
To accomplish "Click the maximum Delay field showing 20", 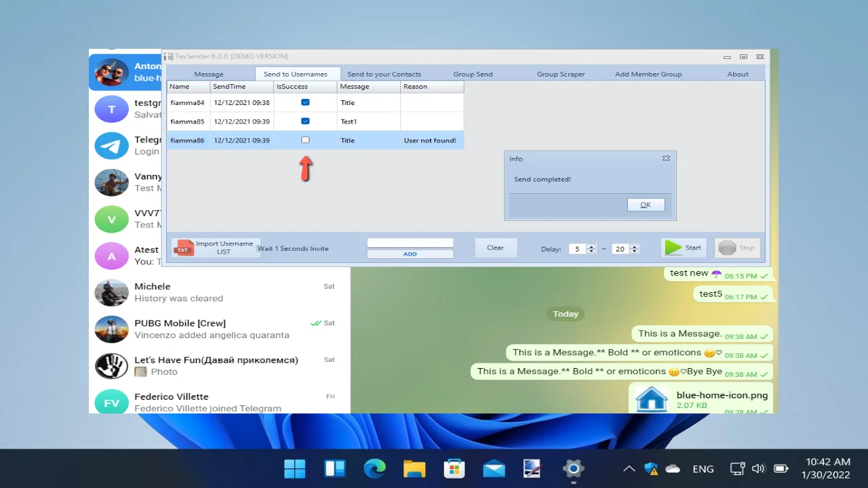I will click(620, 249).
